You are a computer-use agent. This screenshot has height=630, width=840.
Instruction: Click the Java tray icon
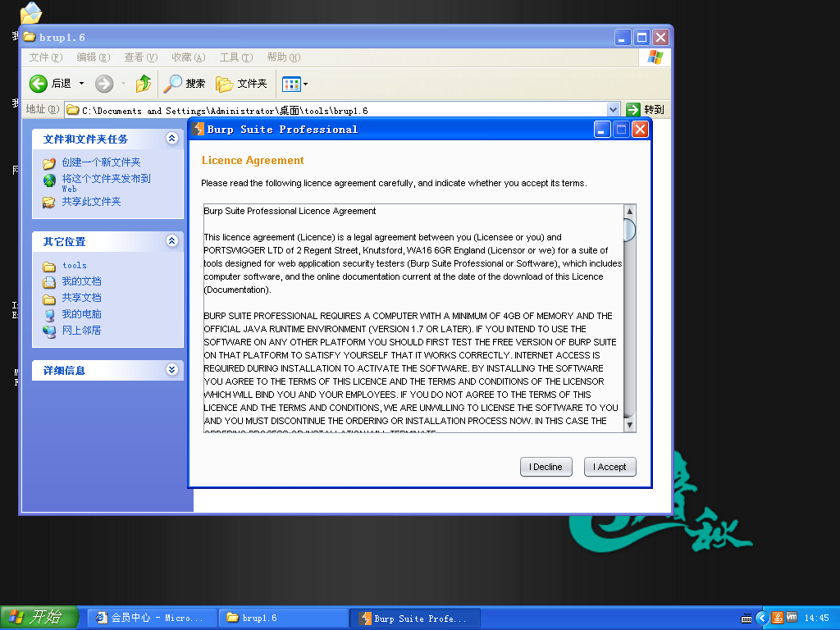pos(778,619)
